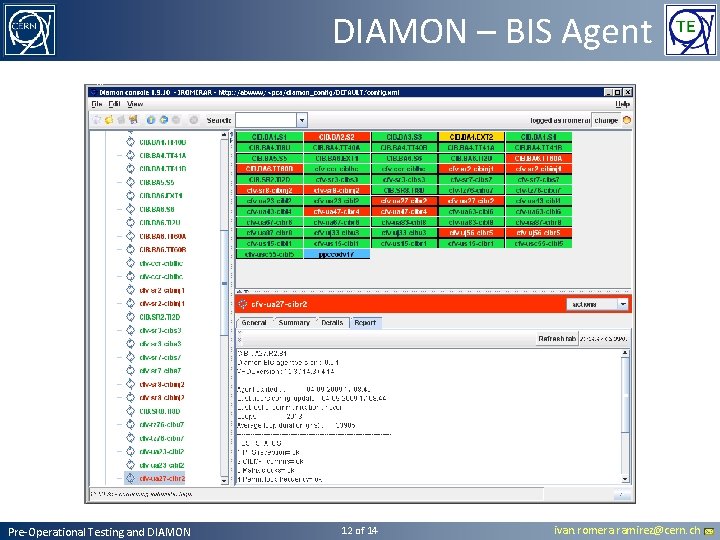Open the Help menu

(x=622, y=104)
